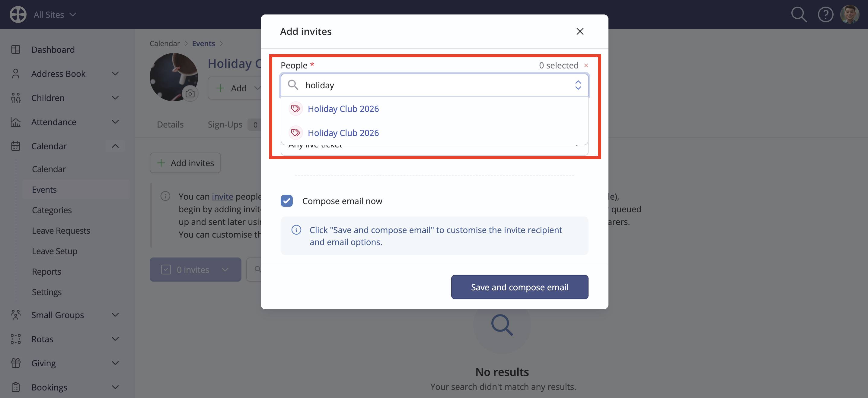
Task: Clear selected people with red x
Action: [586, 65]
